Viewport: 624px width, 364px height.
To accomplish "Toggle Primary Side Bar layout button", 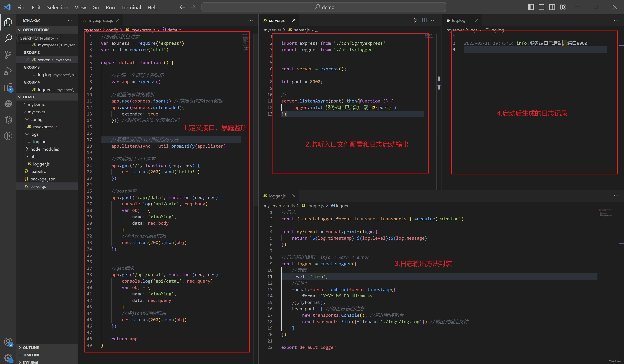I will [x=531, y=7].
